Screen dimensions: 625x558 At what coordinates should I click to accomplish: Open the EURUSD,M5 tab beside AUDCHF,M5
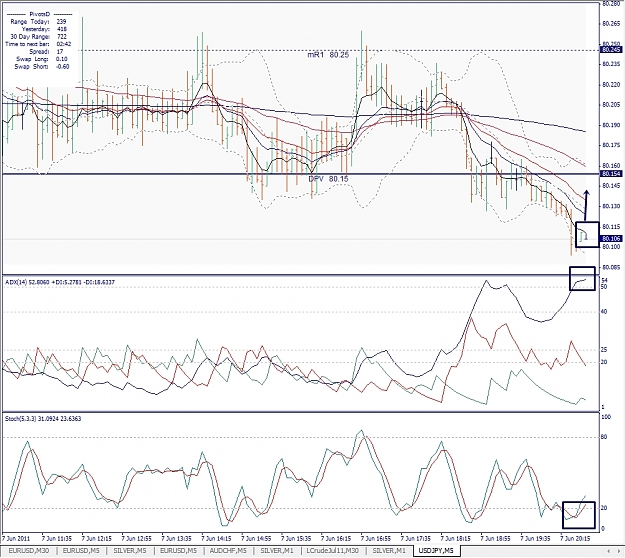(178, 550)
